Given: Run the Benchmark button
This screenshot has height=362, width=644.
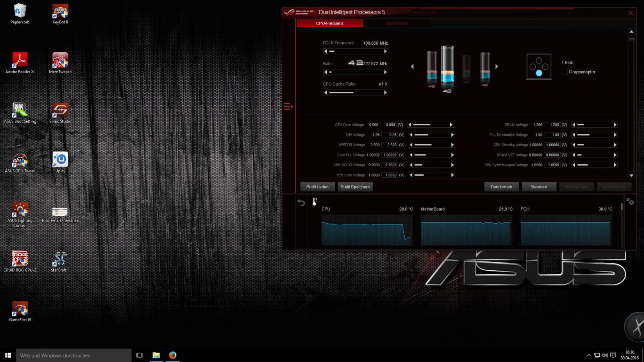Looking at the screenshot, I should [x=501, y=187].
